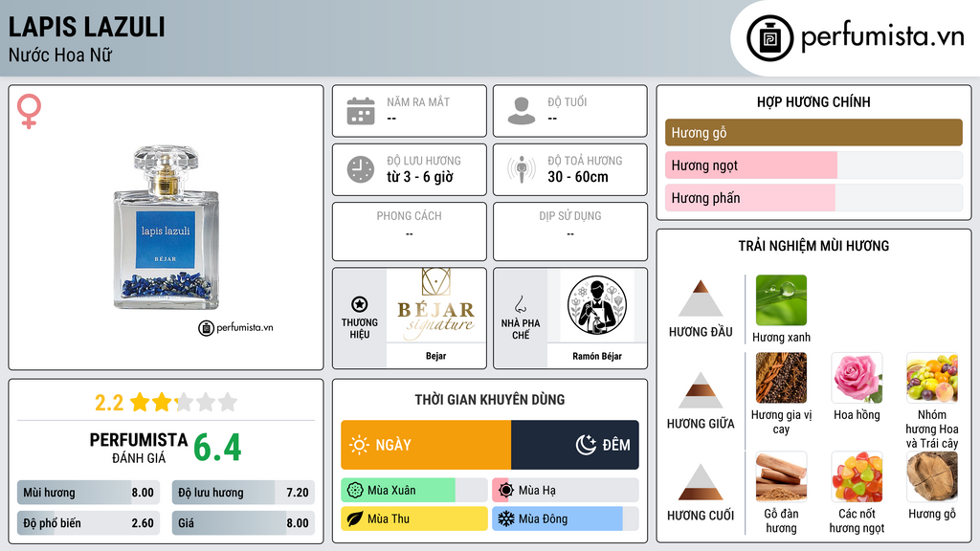Click the Phong cách style box
This screenshot has height=551, width=980.
pos(410,231)
